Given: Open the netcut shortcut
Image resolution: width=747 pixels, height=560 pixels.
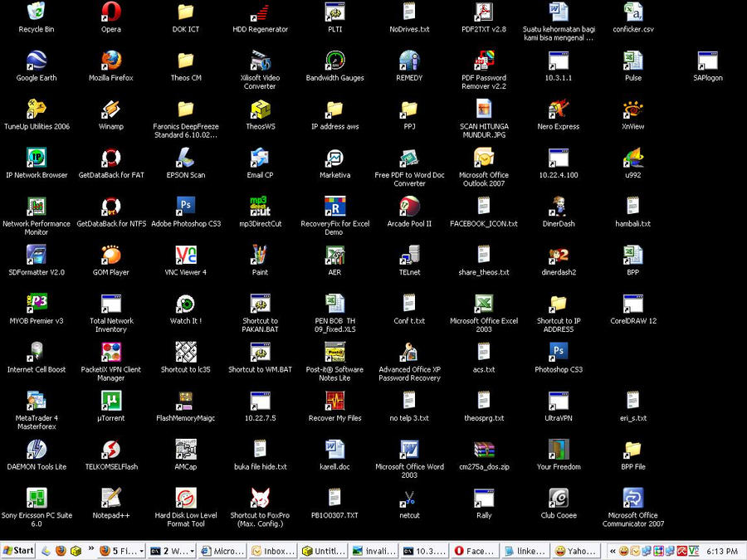Looking at the screenshot, I should pyautogui.click(x=409, y=498).
